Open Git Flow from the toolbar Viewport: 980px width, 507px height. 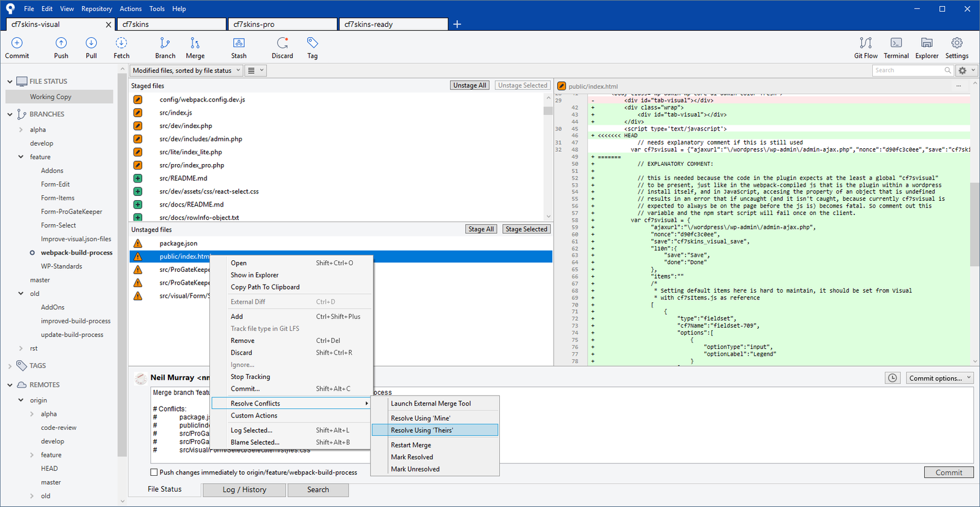(865, 48)
